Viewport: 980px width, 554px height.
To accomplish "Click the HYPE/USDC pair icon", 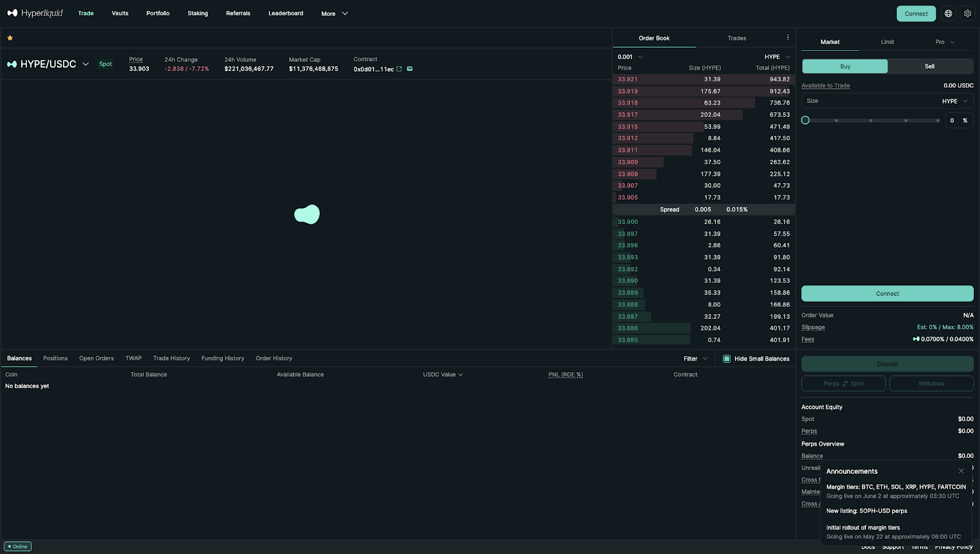I will coord(12,64).
